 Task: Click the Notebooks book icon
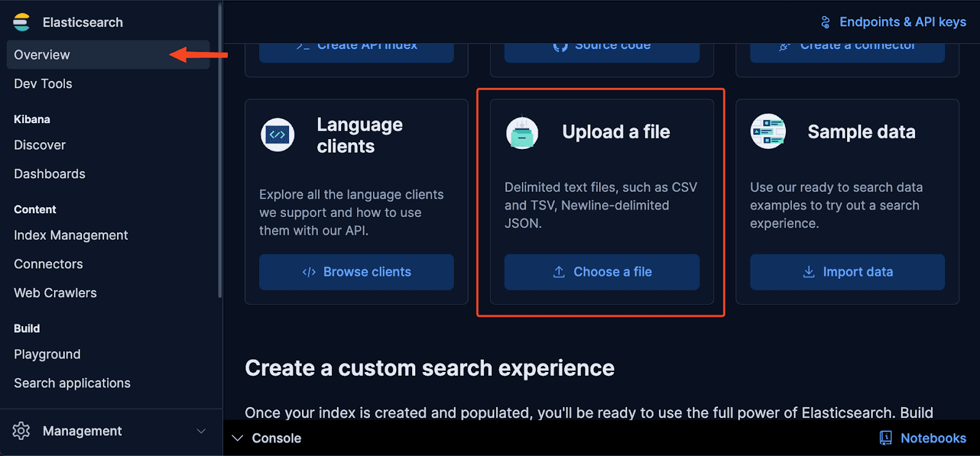pyautogui.click(x=886, y=438)
